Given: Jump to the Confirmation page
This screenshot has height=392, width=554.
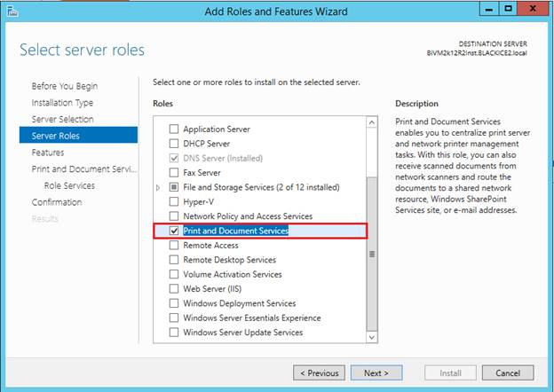Looking at the screenshot, I should [x=57, y=202].
